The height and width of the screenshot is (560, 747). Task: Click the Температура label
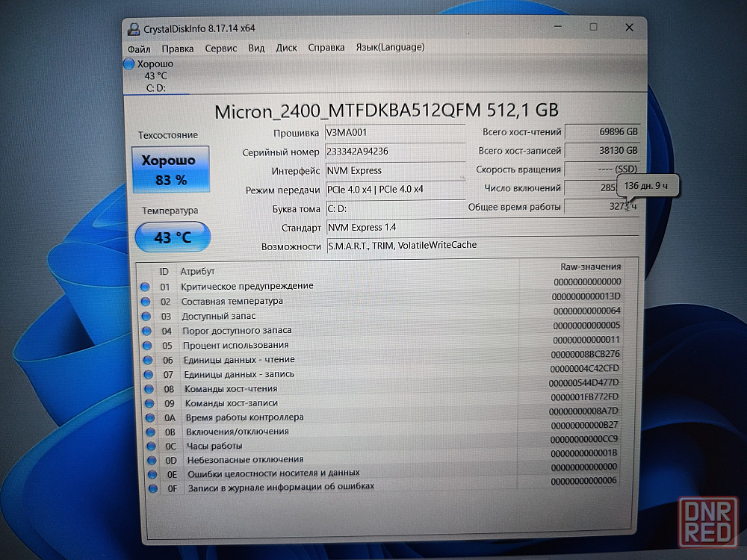pos(170,211)
